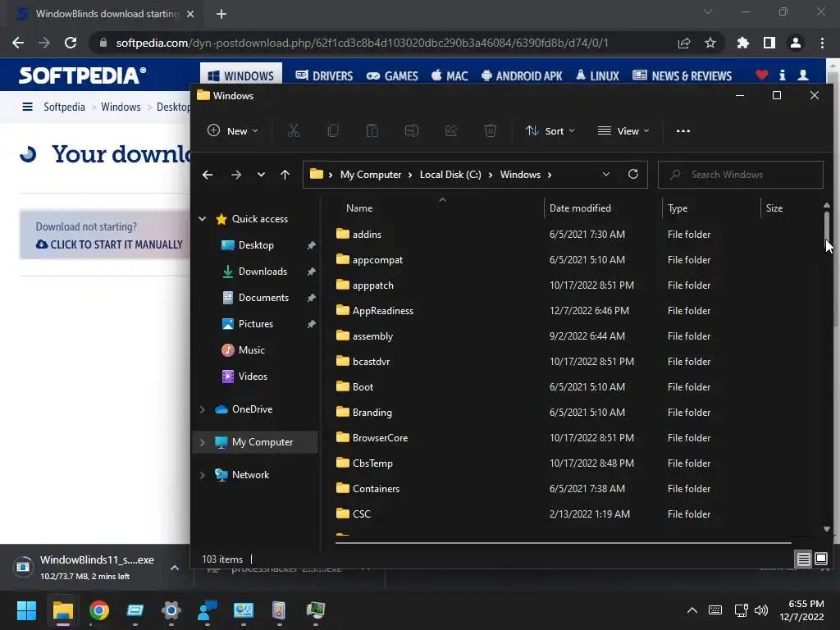The width and height of the screenshot is (840, 630).
Task: Reload the Softpedia page in Chrome
Action: tap(71, 43)
